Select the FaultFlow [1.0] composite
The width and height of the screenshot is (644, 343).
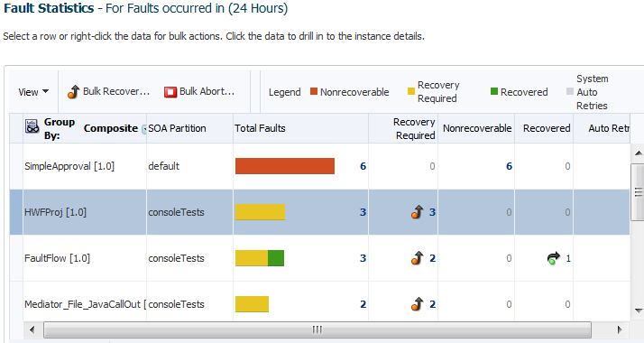coord(57,258)
